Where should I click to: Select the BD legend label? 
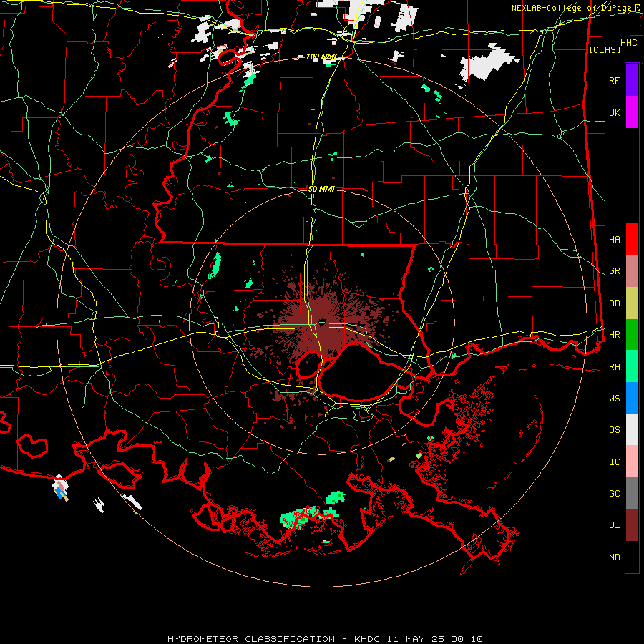[614, 303]
